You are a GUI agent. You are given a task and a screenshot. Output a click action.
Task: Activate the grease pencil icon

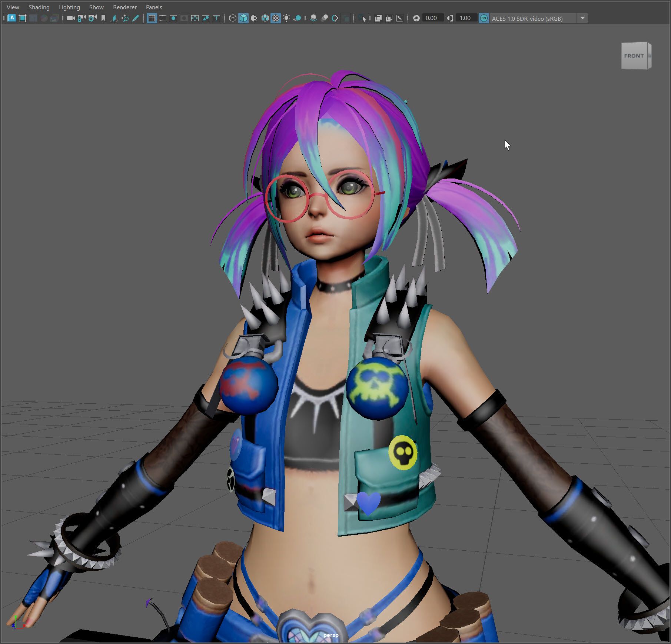coord(136,18)
